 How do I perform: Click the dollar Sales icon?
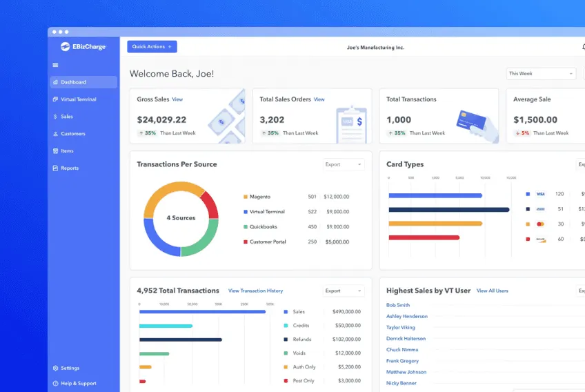[x=55, y=117]
